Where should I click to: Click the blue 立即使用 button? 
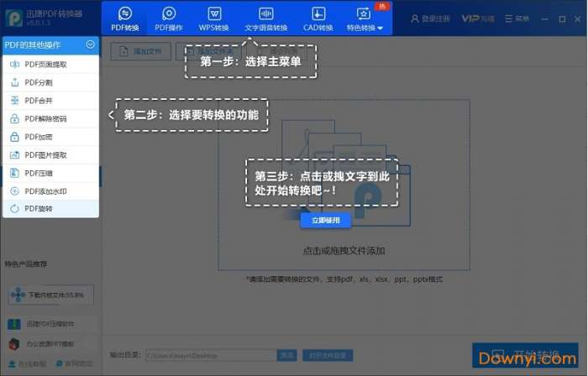click(x=326, y=220)
